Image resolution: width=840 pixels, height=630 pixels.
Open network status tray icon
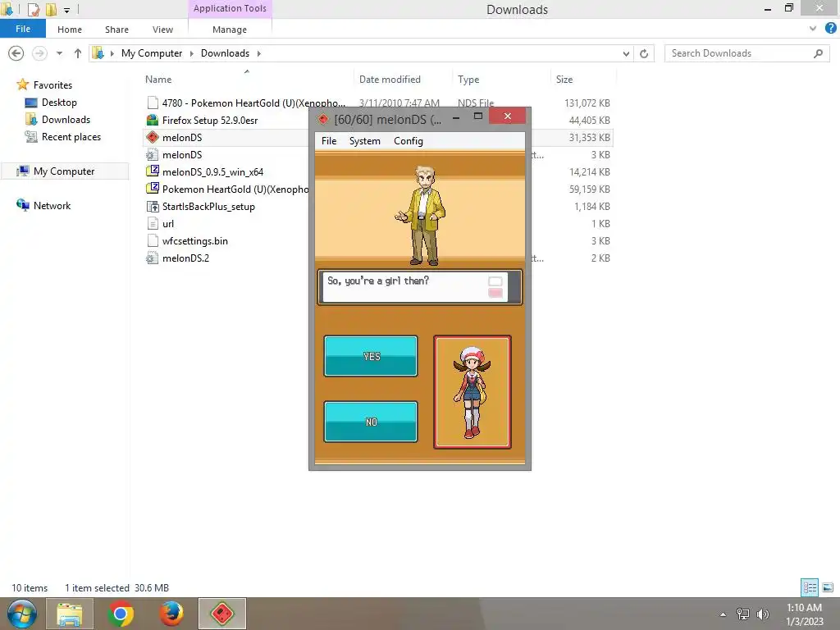(743, 614)
